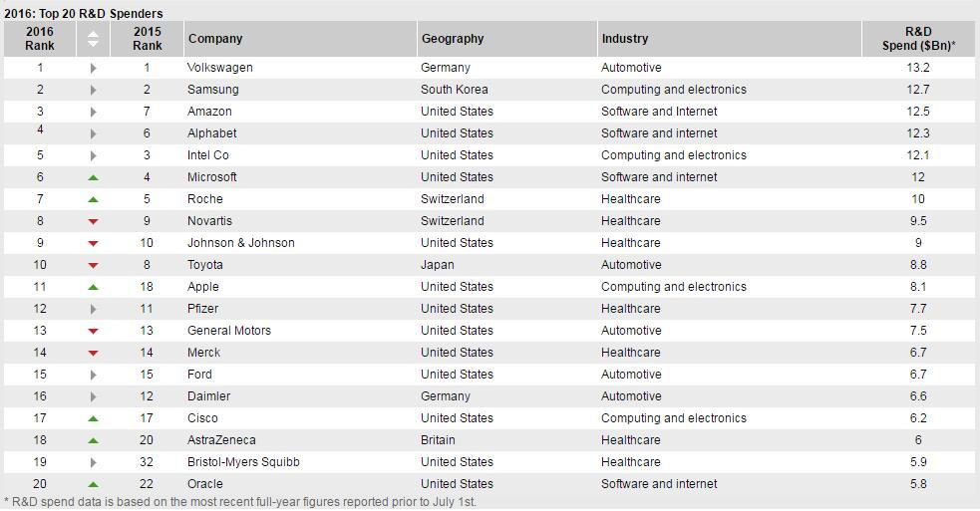This screenshot has height=511, width=980.
Task: Click the green up arrow for AstraZeneca
Action: click(x=93, y=440)
